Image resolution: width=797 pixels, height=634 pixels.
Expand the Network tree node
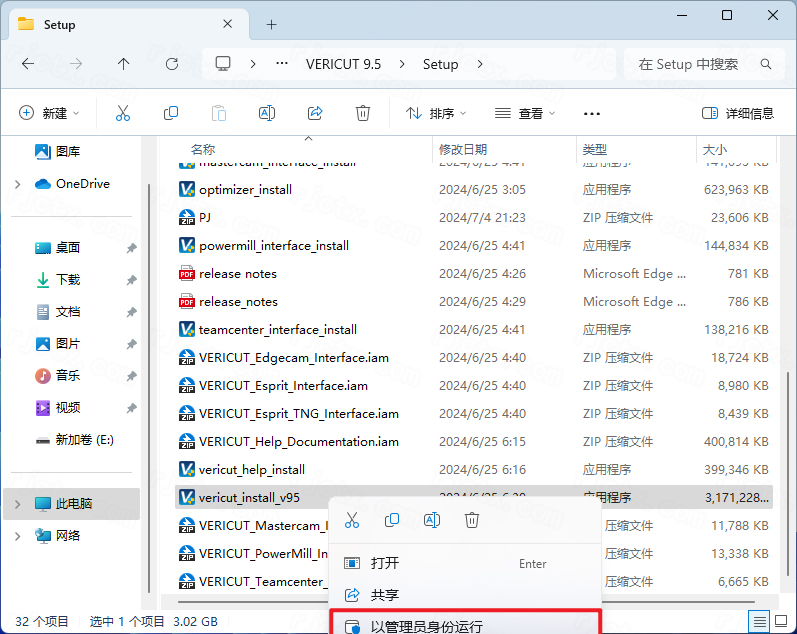(x=18, y=536)
